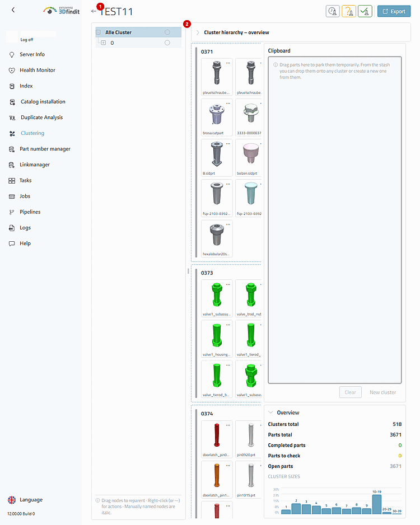Select the valve1_housing part thumbnail

pyautogui.click(x=217, y=339)
